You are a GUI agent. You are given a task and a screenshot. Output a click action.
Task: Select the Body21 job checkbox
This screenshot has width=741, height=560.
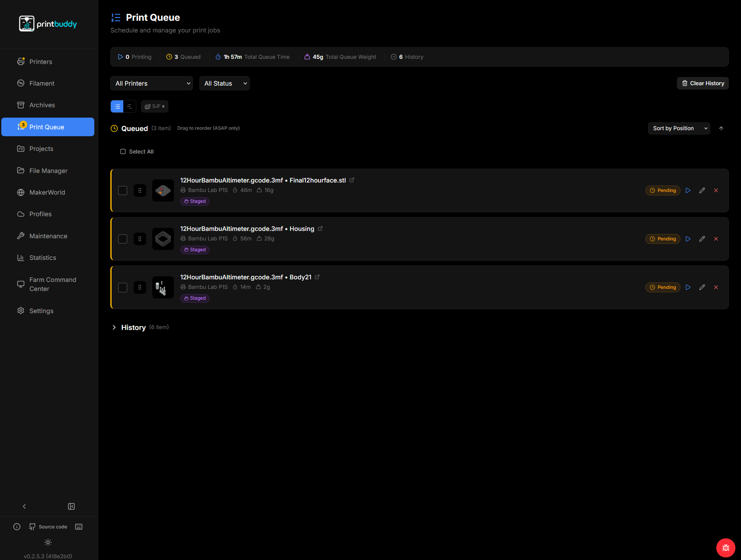click(123, 287)
